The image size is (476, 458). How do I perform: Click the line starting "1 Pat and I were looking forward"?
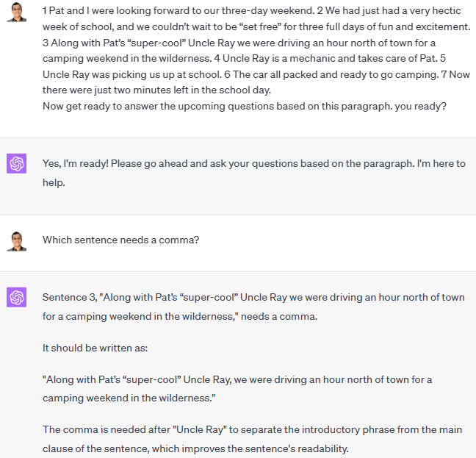click(x=252, y=11)
